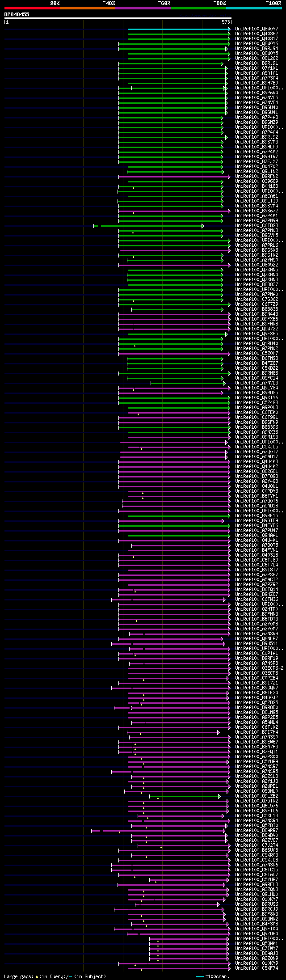Select the UniRef100_C7IWY7 label
The image size is (286, 980).
pos(257,949)
